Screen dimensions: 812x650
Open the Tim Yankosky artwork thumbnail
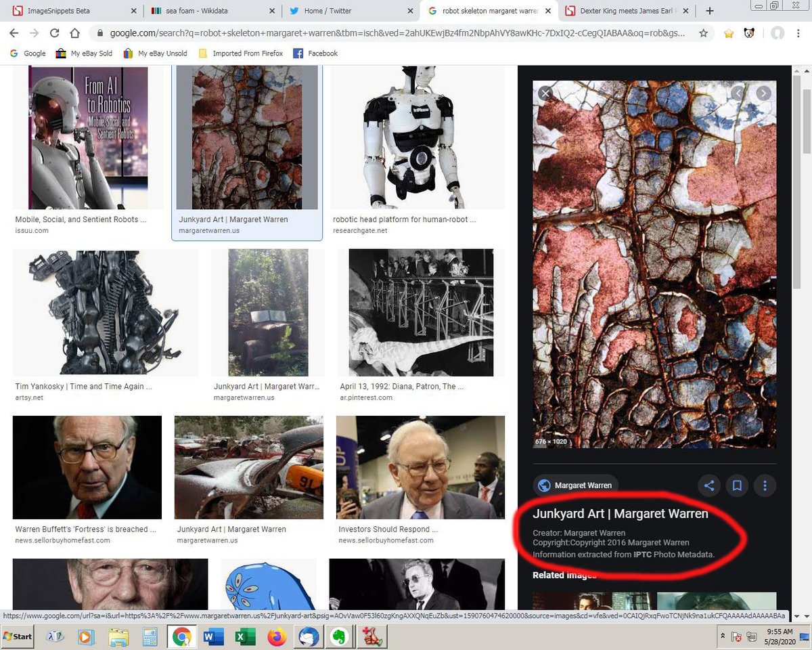[105, 312]
